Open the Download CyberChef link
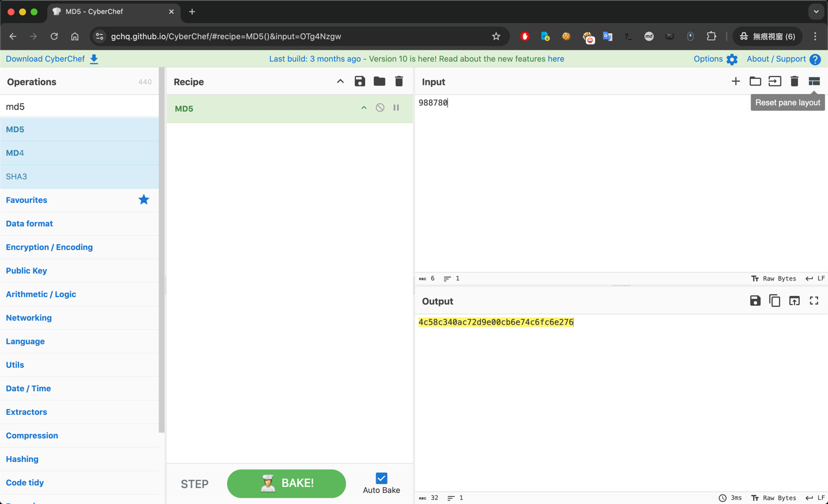This screenshot has width=828, height=504. tap(52, 59)
